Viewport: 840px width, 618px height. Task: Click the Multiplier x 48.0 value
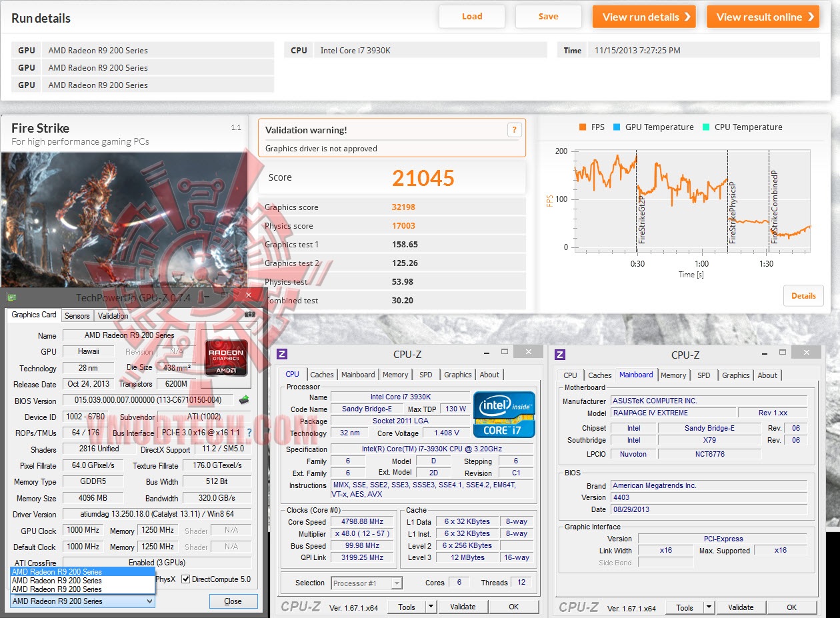pos(363,533)
